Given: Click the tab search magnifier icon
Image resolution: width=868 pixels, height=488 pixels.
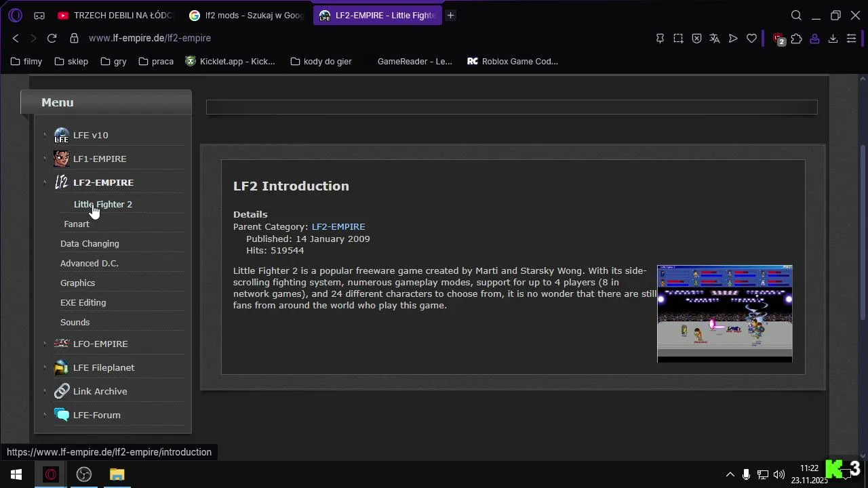Looking at the screenshot, I should pyautogui.click(x=797, y=15).
